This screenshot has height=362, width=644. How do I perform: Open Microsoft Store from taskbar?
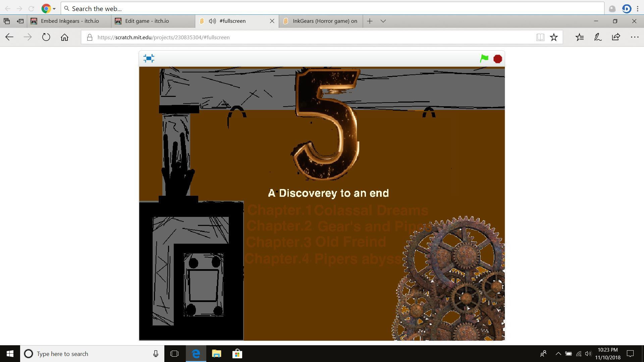237,354
